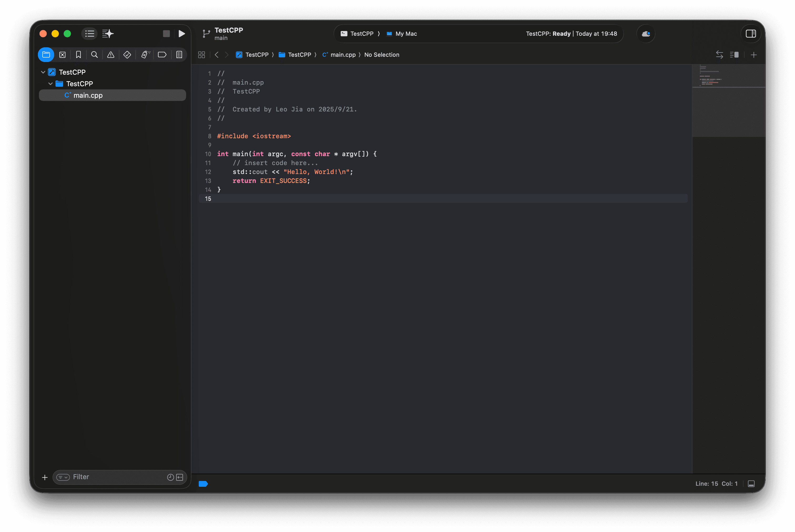Add a new editor pane
This screenshot has width=795, height=532.
click(x=754, y=55)
